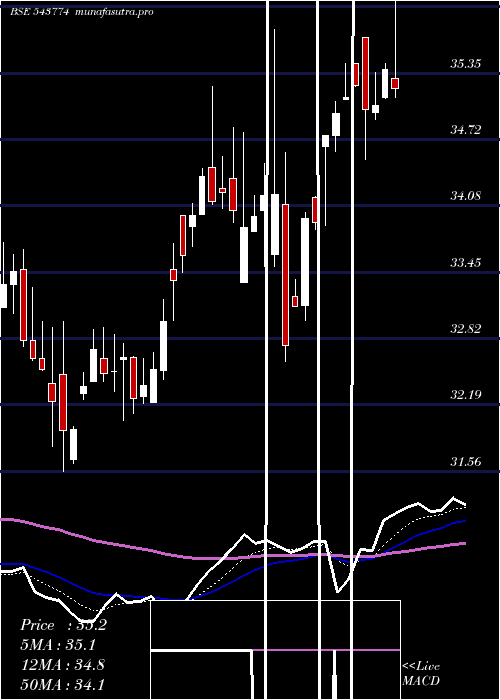Image resolution: width=500 pixels, height=700 pixels.
Task: Click the 35.35 price axis label
Action: click(x=465, y=64)
